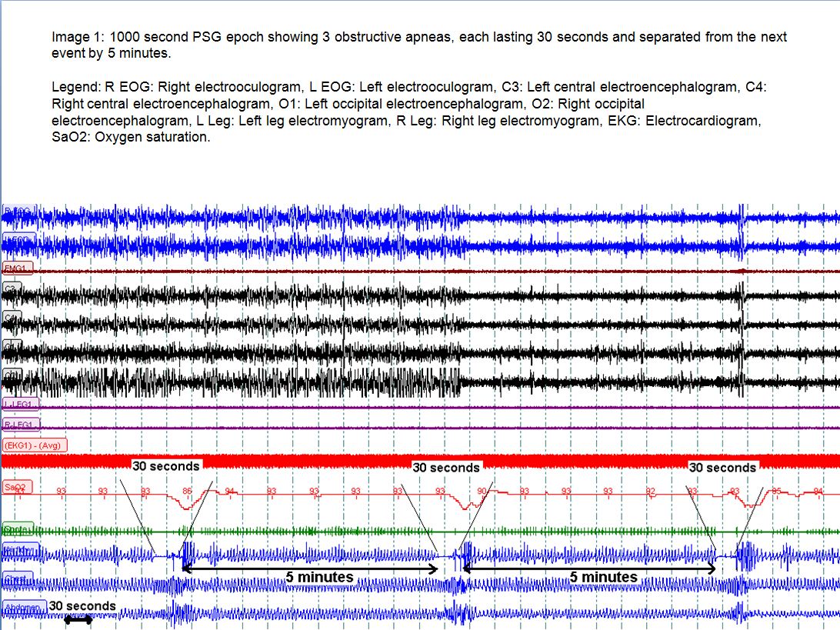The image size is (840, 630).
Task: Click the 30 seconds scale bar beside Abdomen
Action: pyautogui.click(x=78, y=620)
